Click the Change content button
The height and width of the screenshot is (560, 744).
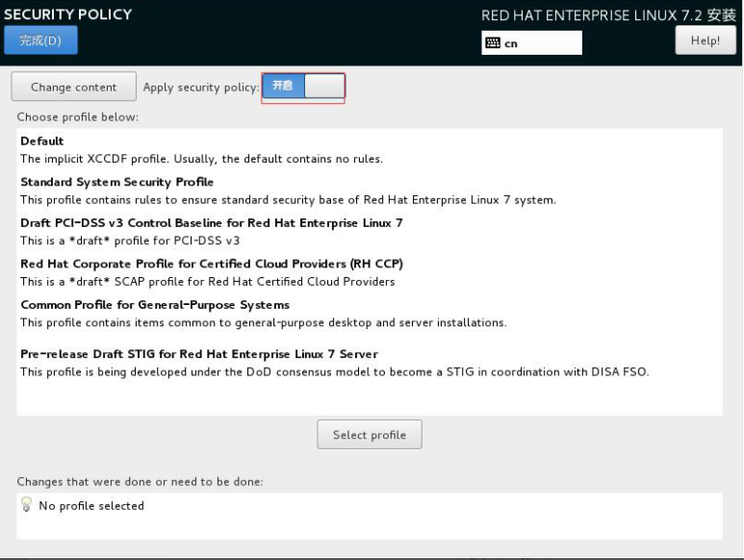coord(73,87)
